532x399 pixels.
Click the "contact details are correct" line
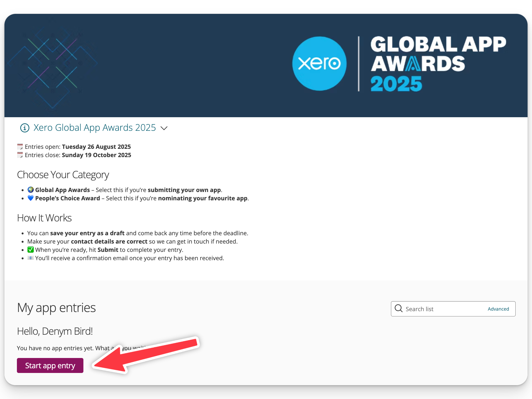(x=132, y=241)
